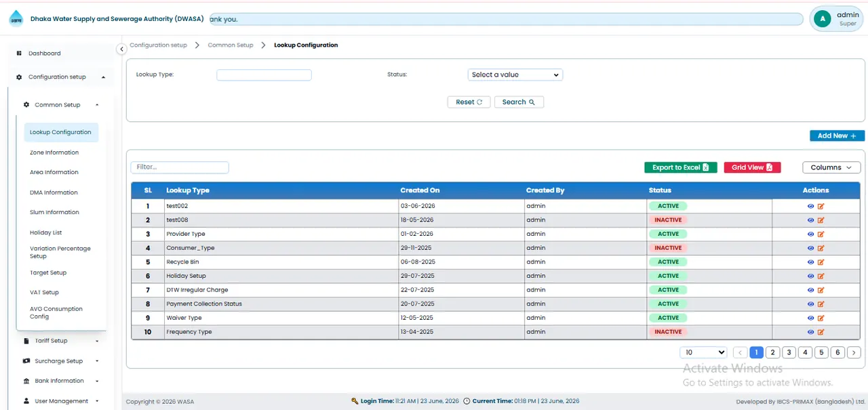Image resolution: width=868 pixels, height=410 pixels.
Task: Open Target Setup page
Action: pyautogui.click(x=48, y=272)
